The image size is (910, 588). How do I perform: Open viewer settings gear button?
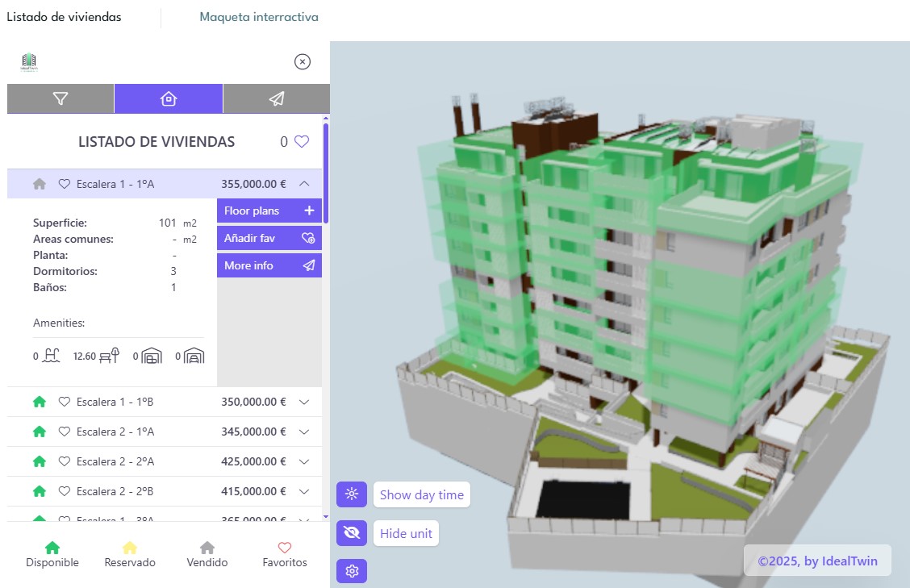pyautogui.click(x=352, y=571)
